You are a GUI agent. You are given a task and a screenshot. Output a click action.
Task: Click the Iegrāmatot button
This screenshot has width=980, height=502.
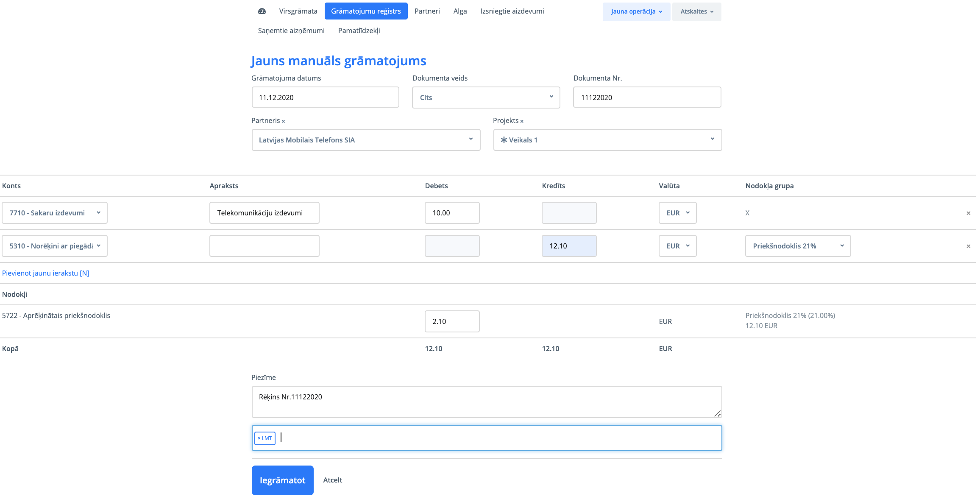click(x=282, y=480)
